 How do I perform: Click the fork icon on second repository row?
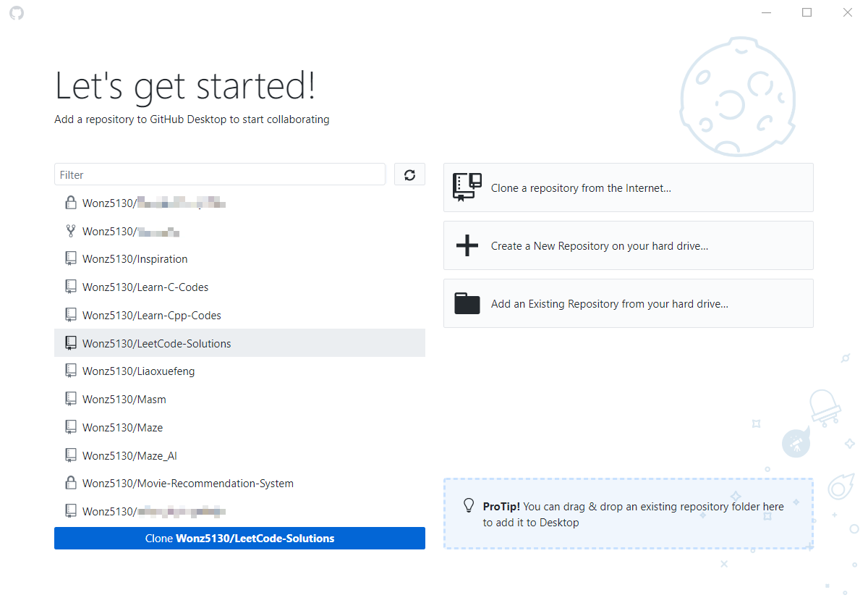pyautogui.click(x=71, y=231)
